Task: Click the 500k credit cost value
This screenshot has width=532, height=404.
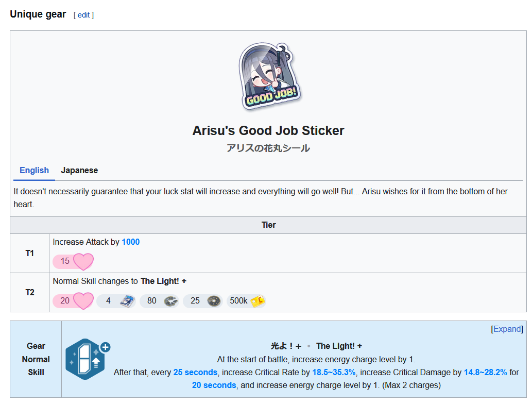Action: 238,301
